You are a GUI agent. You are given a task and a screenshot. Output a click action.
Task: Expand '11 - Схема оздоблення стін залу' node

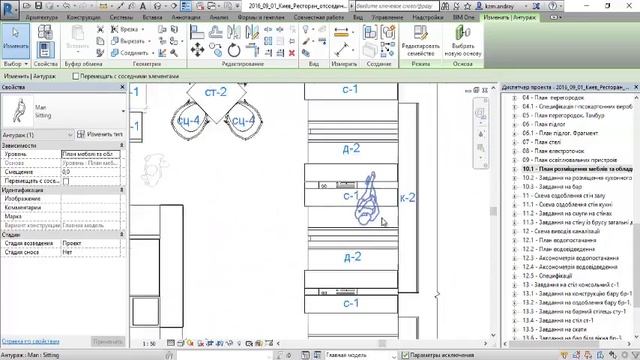point(514,196)
